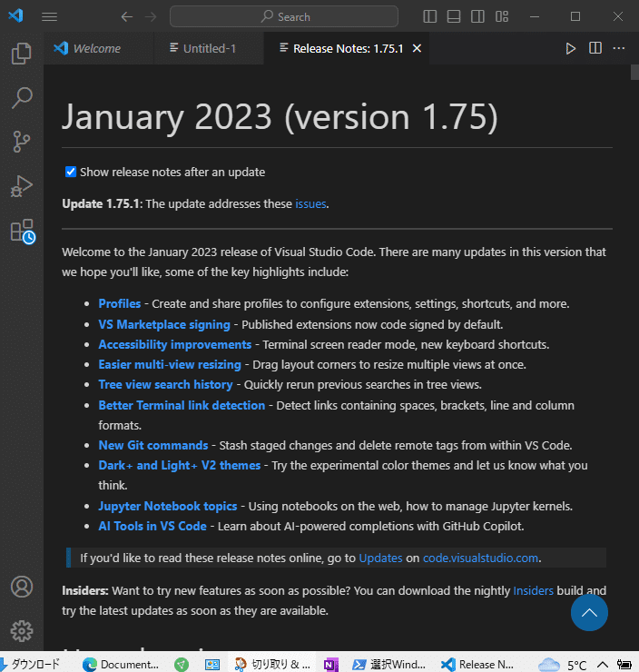Open the Customize Layout icon

(502, 16)
